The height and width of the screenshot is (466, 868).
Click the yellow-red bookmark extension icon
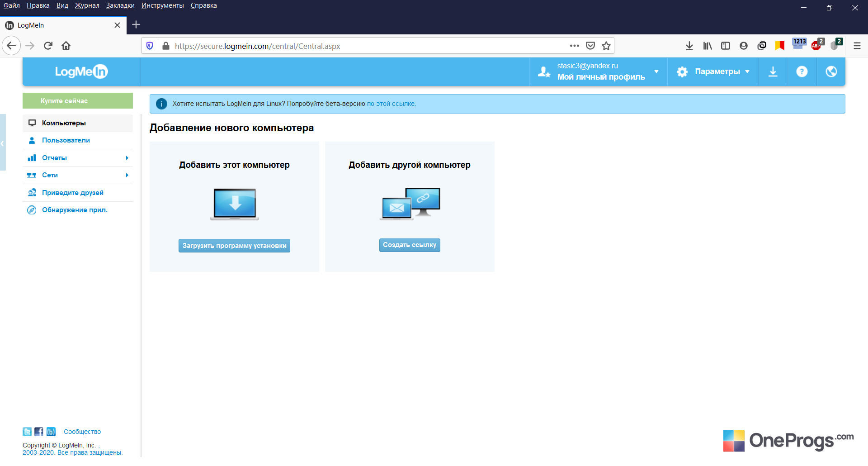point(780,46)
